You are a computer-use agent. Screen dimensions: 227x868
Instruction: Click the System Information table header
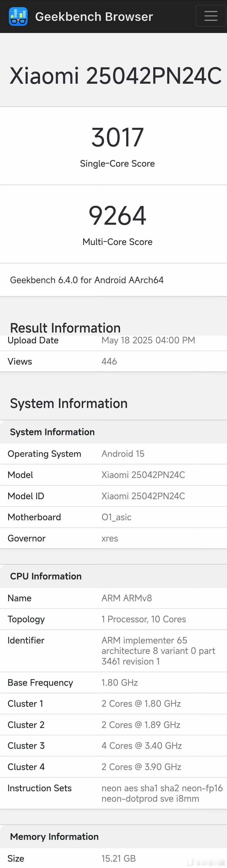coord(53,432)
